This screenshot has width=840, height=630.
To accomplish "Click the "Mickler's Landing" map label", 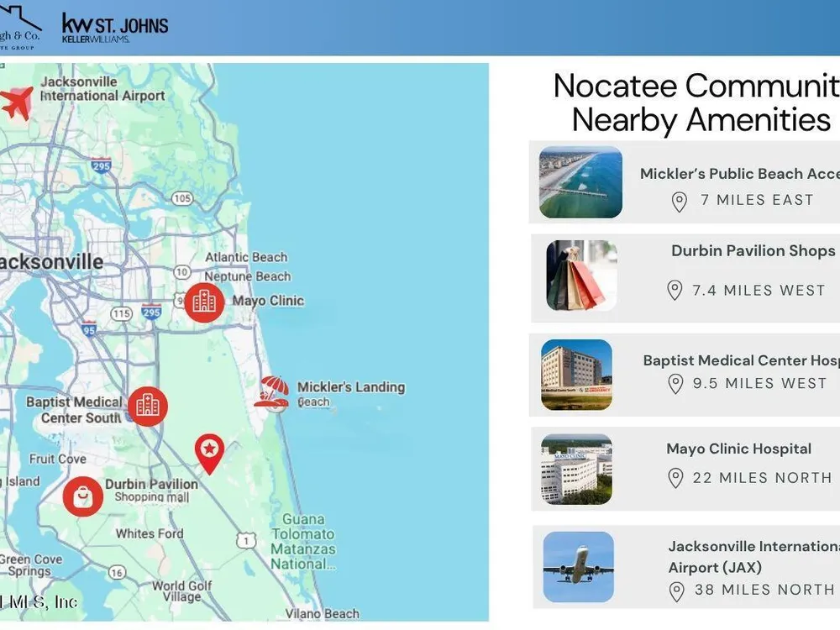I will 351,387.
